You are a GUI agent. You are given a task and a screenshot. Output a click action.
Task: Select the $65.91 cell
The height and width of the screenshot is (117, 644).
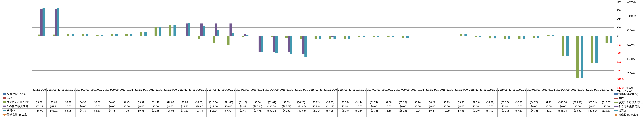54,111
